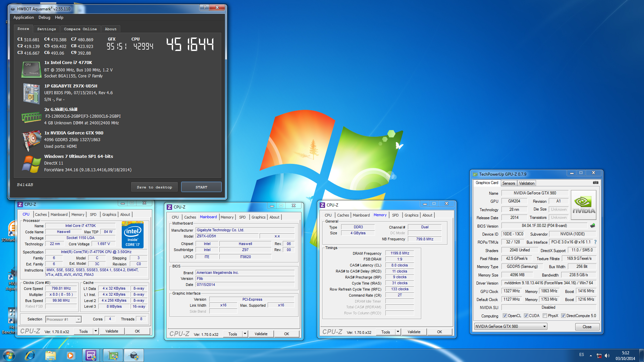Viewport: 644px width, 362px height.
Task: Click the Z icon of the Mainboard CPU-Z window
Action: (x=169, y=207)
